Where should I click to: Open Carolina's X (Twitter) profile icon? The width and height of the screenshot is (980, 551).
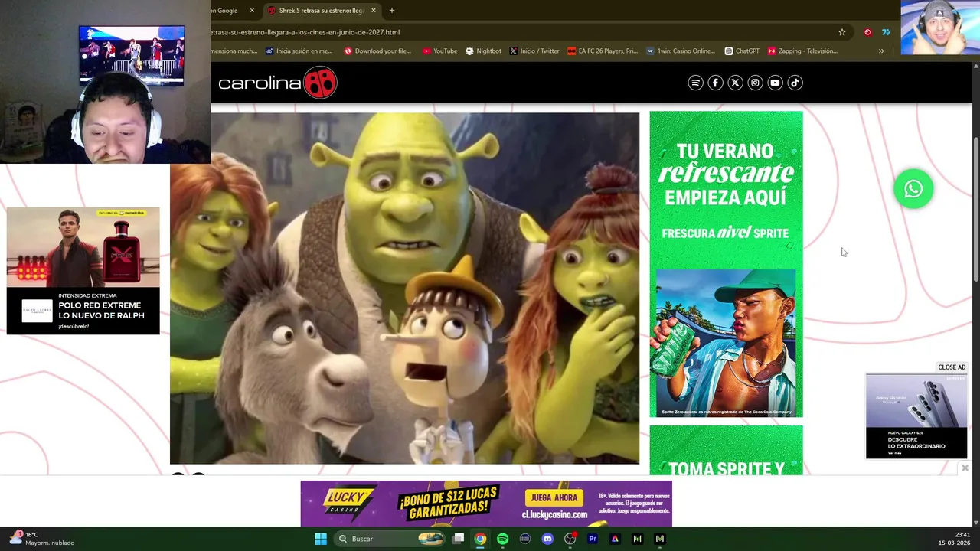(735, 83)
